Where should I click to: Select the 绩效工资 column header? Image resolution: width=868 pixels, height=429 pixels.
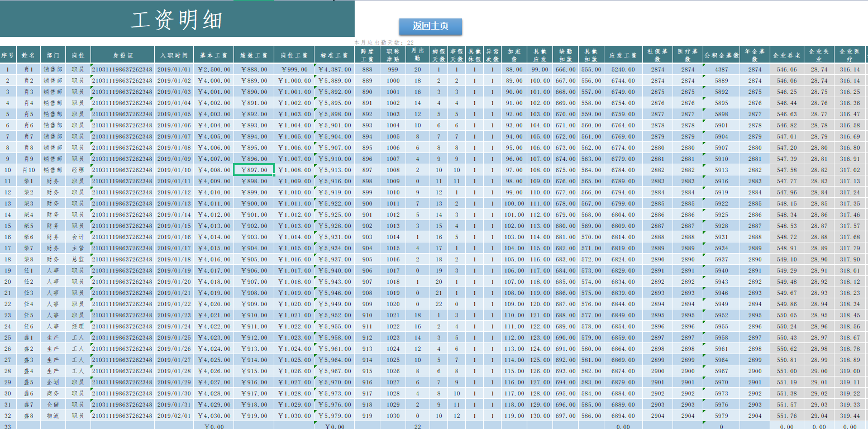[x=254, y=55]
